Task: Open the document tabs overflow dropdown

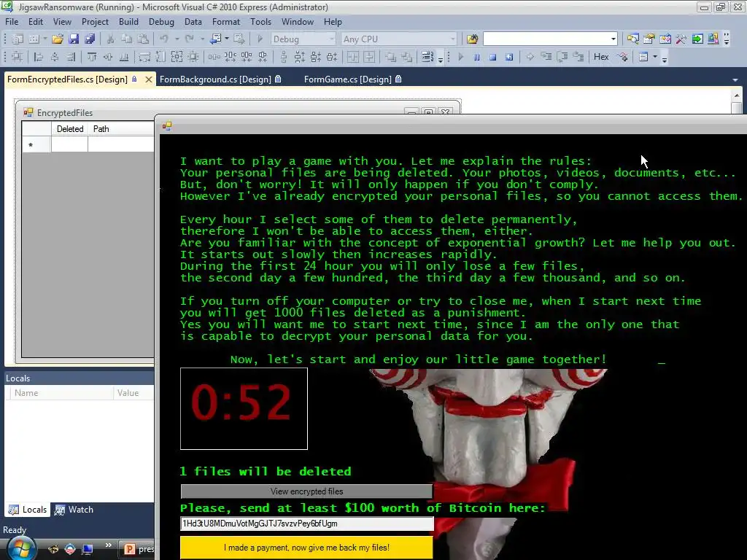Action: (x=735, y=80)
